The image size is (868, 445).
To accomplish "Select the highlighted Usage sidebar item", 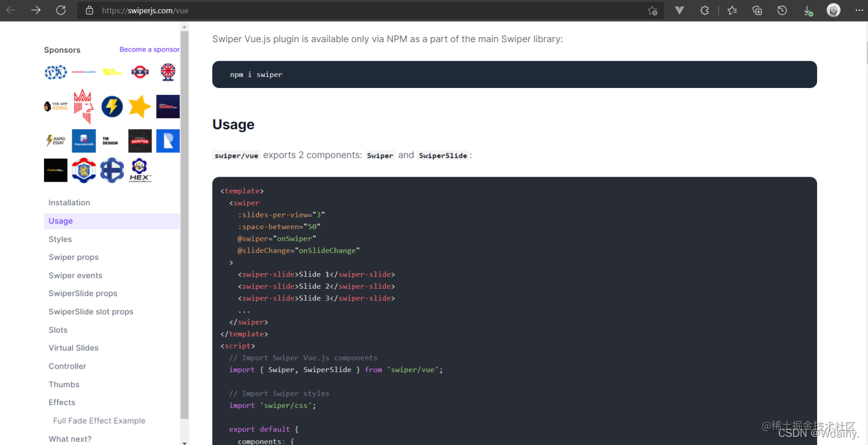I will click(x=112, y=221).
